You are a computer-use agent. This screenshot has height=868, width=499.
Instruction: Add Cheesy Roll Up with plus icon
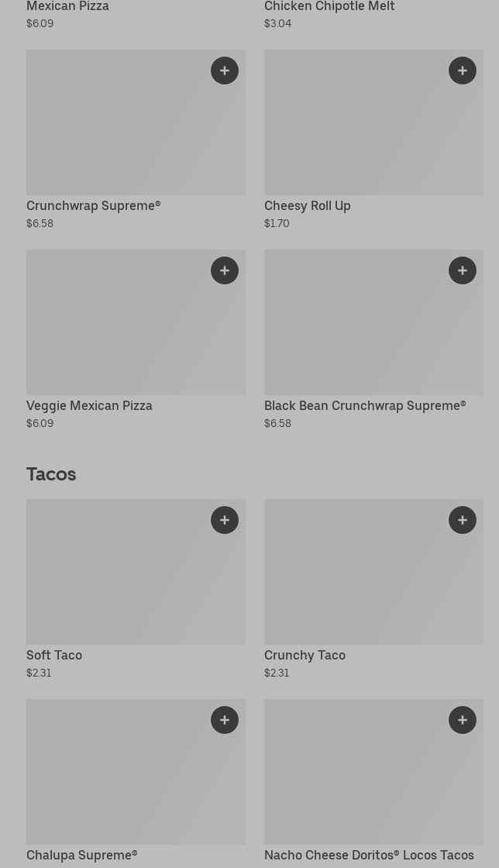pos(463,71)
